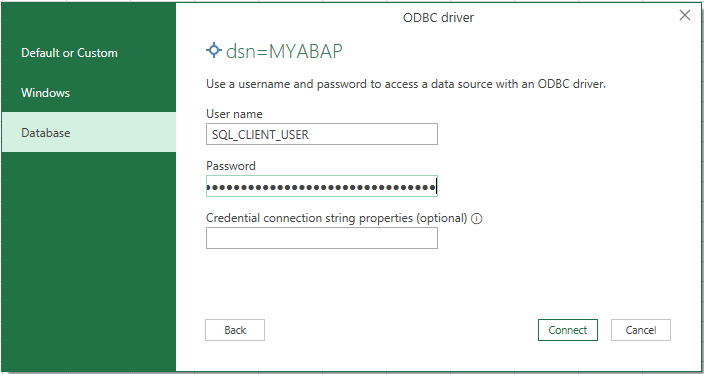Screen dimensions: 704x374
Task: Click the 'Use a username and password' description
Action: [406, 84]
